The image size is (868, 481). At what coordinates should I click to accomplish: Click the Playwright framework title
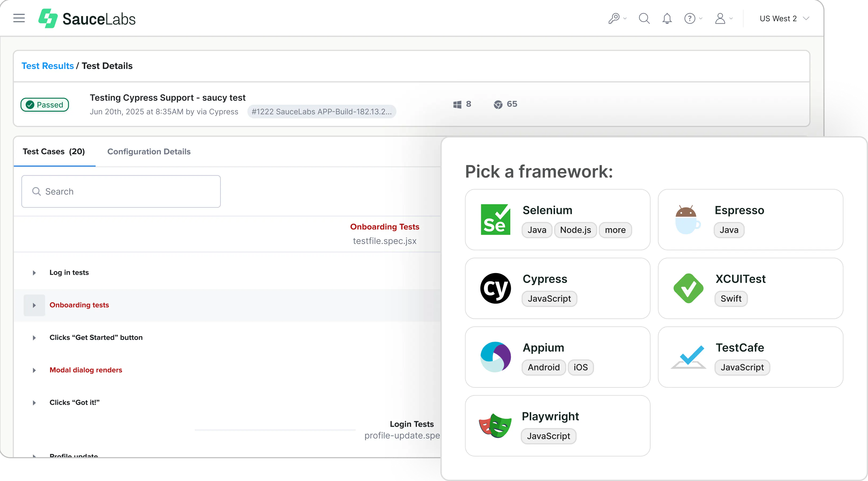550,417
